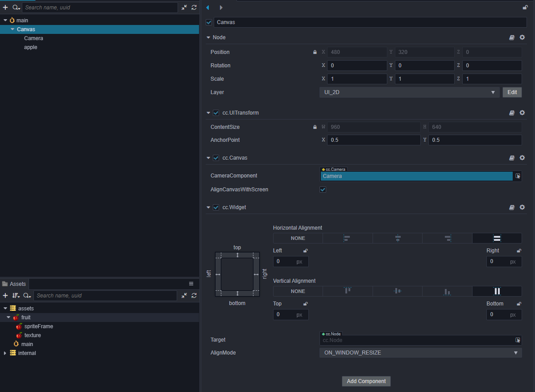Click the Left margin input field
Image resolution: width=535 pixels, height=392 pixels.
click(290, 261)
